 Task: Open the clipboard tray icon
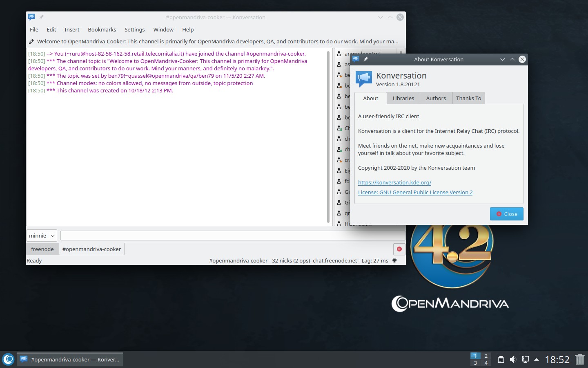501,359
